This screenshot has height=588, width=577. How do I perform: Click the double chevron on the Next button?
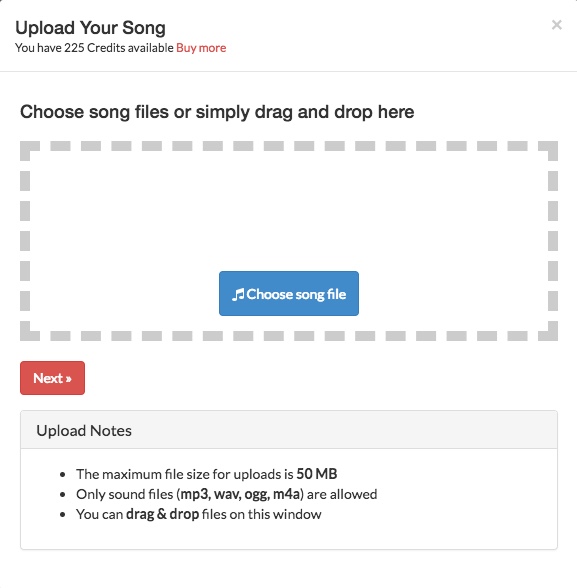pyautogui.click(x=68, y=379)
